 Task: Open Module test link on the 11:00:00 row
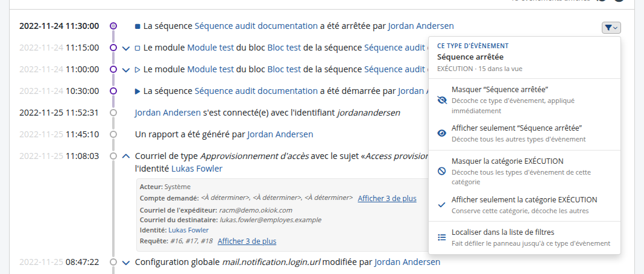pos(210,69)
